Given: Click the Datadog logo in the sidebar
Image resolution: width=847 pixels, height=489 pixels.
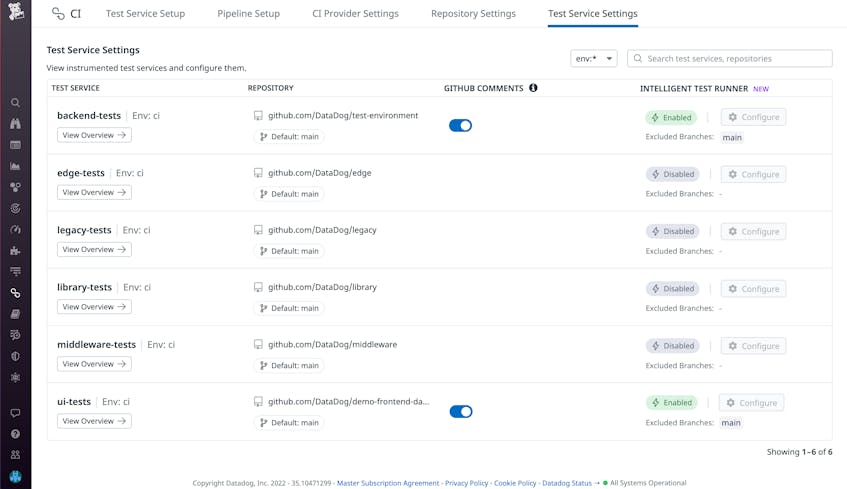Looking at the screenshot, I should coord(16,11).
